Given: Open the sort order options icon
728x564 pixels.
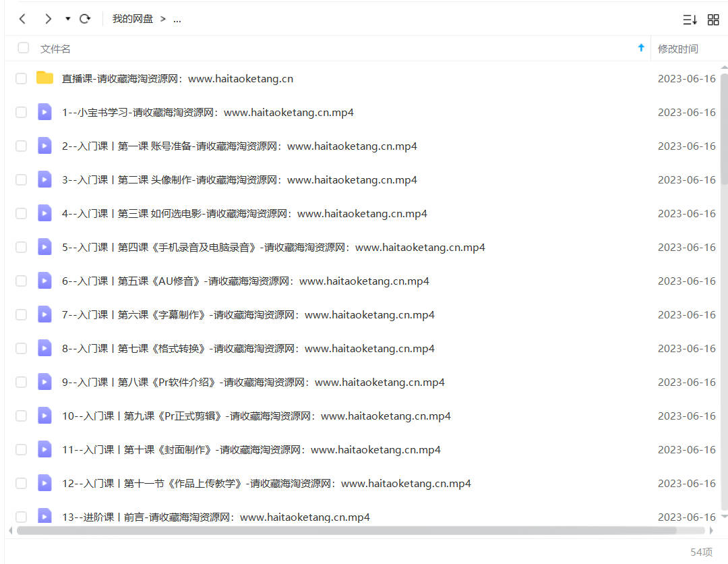Looking at the screenshot, I should (690, 20).
